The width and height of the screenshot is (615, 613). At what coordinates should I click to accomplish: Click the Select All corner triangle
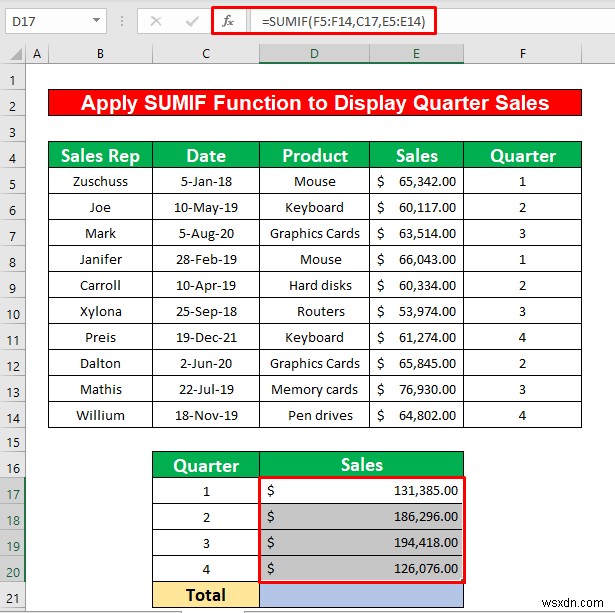coord(16,54)
